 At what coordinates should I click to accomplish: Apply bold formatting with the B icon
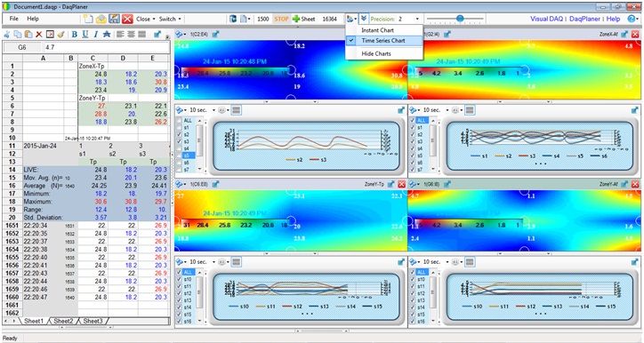coord(75,35)
